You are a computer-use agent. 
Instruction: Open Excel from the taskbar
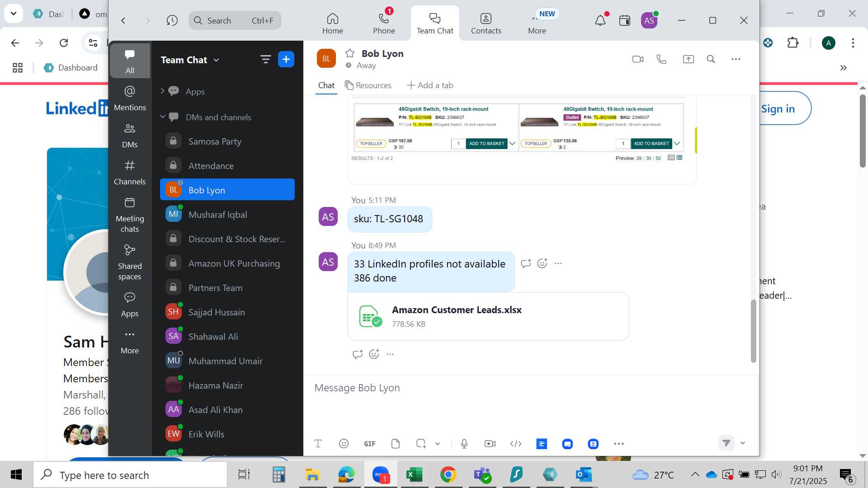click(x=414, y=474)
